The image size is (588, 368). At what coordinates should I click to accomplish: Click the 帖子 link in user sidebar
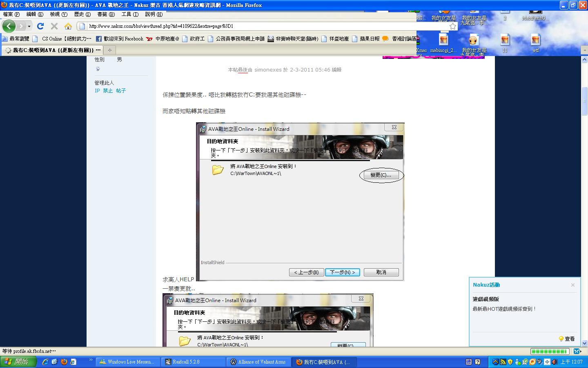click(x=121, y=91)
